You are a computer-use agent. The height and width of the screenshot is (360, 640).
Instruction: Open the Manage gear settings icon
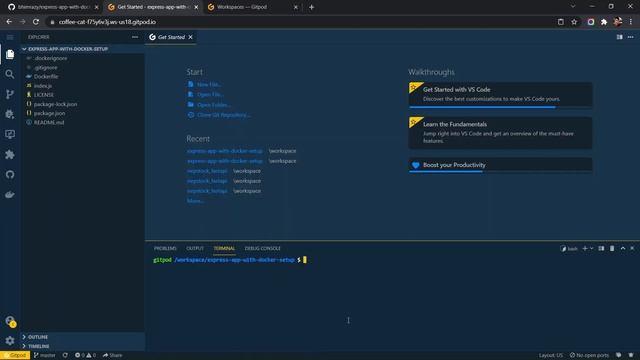(10, 340)
